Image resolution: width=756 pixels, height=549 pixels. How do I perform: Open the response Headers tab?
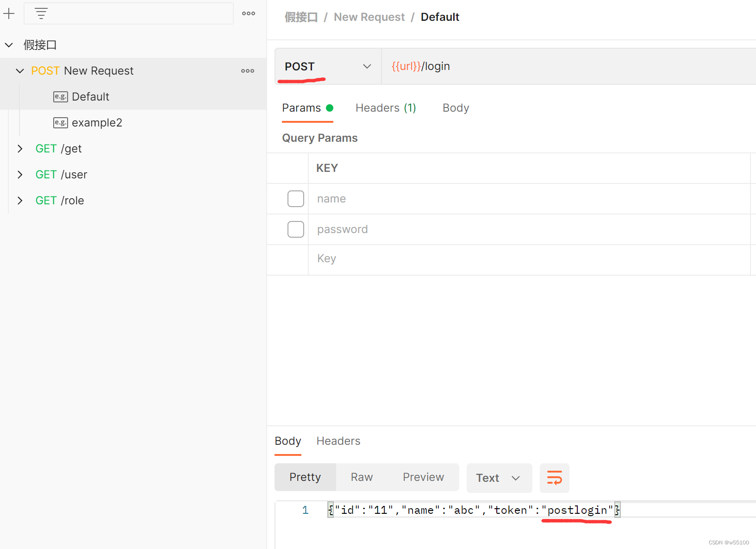tap(338, 441)
